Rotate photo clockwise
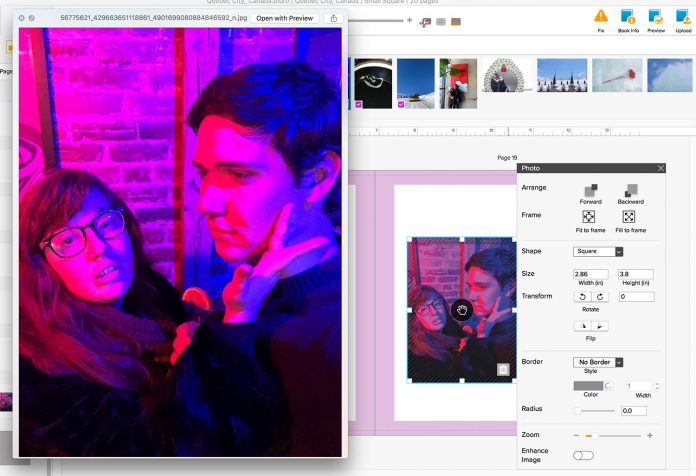696x476 pixels. pos(600,297)
